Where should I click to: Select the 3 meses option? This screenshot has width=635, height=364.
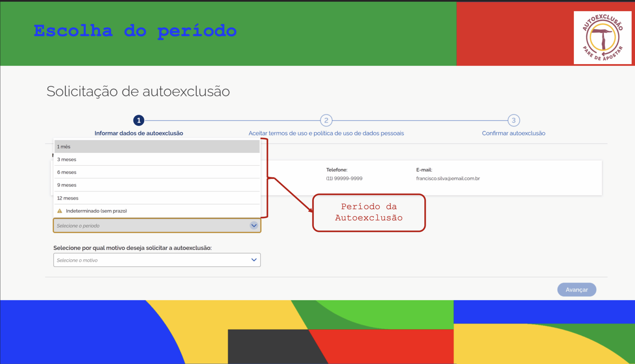tap(157, 159)
